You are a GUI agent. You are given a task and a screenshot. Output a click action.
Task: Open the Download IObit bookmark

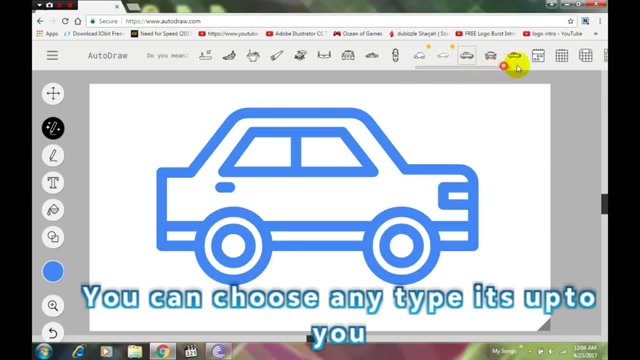coord(94,34)
